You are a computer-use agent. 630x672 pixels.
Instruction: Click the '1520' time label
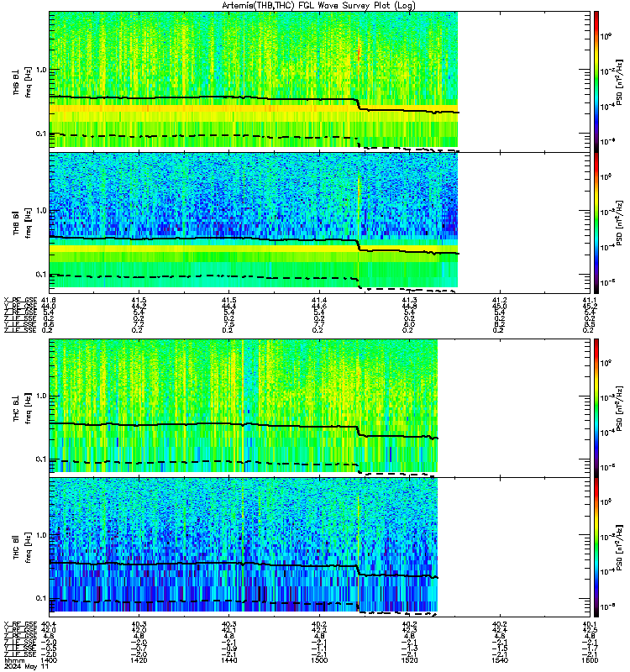[x=409, y=660]
